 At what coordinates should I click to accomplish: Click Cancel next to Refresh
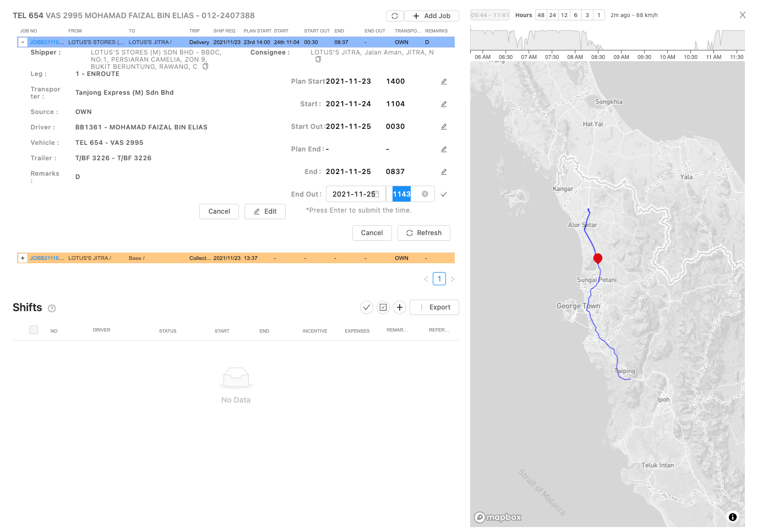[x=372, y=233]
